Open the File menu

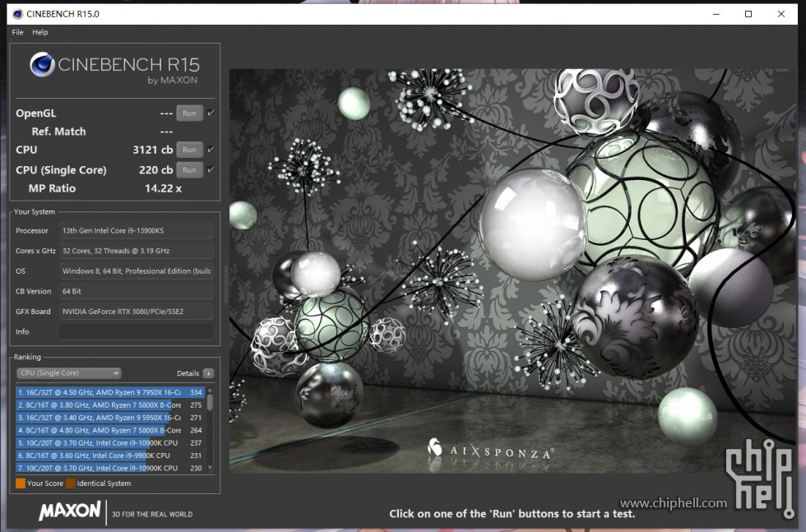(x=17, y=32)
